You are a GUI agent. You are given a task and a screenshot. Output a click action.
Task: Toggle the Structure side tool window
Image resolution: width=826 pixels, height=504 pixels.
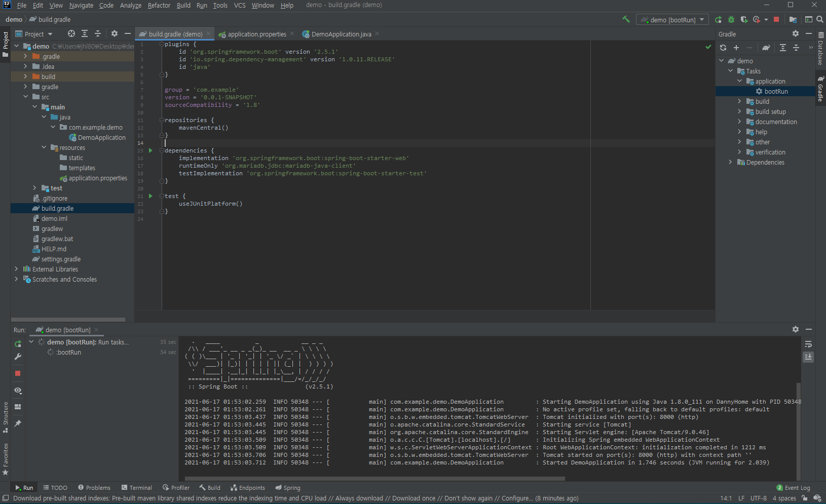(x=6, y=417)
